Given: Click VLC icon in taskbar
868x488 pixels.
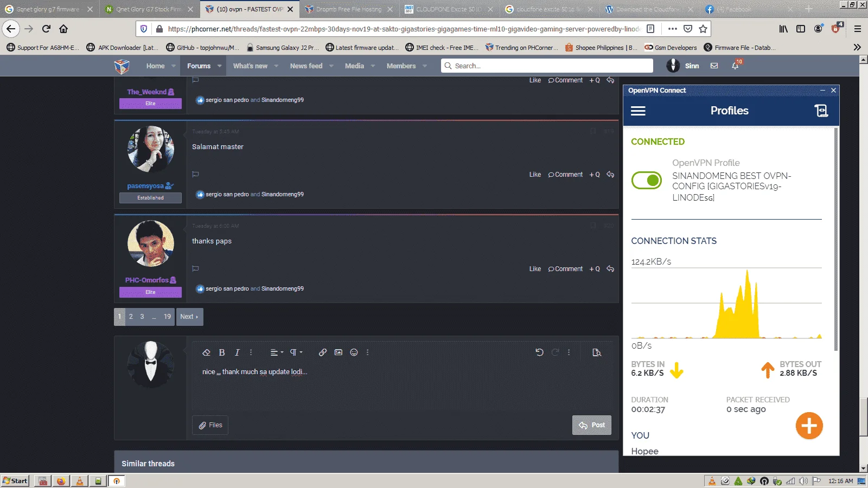Looking at the screenshot, I should pos(80,481).
